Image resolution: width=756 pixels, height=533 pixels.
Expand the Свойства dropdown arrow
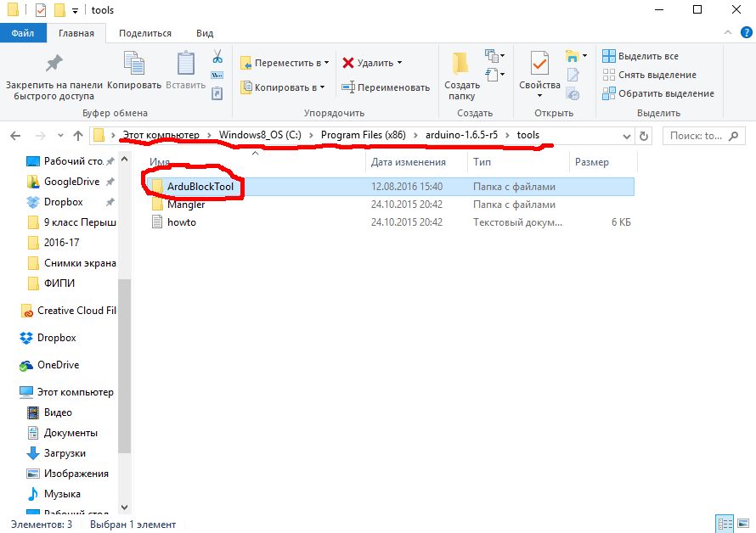pyautogui.click(x=539, y=95)
